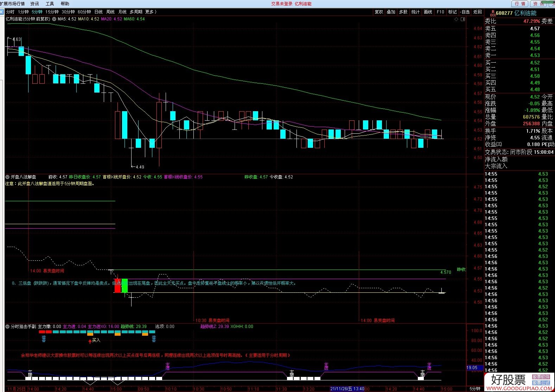Switch to 分时 intraday view
The width and height of the screenshot is (555, 392).
(x=10, y=12)
